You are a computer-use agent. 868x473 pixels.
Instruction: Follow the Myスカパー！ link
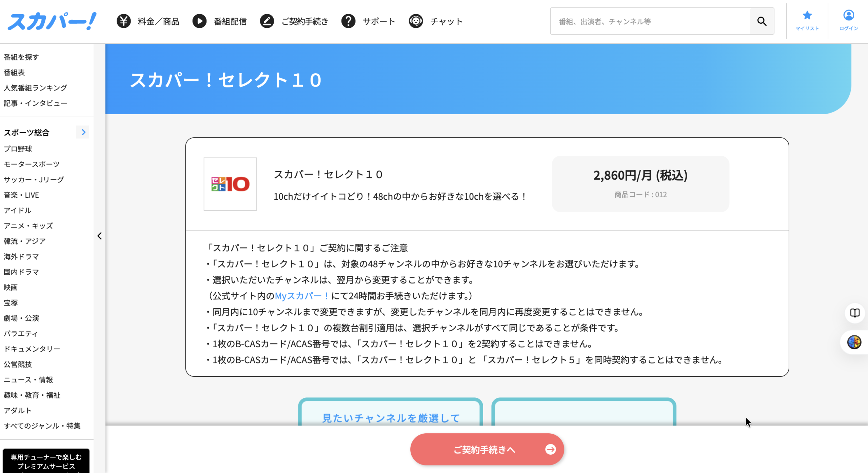click(x=302, y=296)
